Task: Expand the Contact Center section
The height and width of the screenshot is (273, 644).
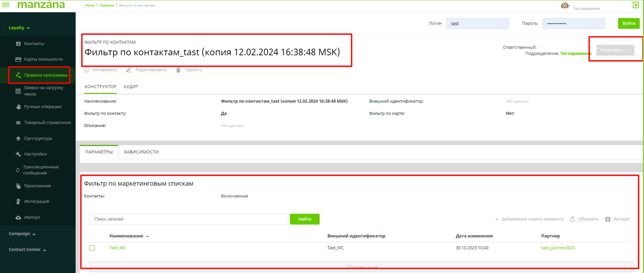Action: [27, 249]
